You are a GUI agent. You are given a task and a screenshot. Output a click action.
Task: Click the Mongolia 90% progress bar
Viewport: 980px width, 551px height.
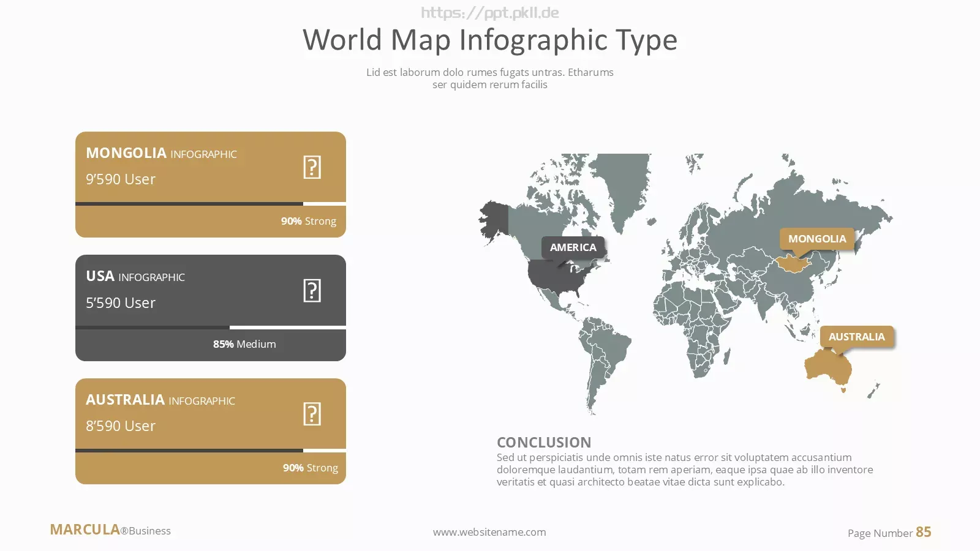[x=211, y=204]
